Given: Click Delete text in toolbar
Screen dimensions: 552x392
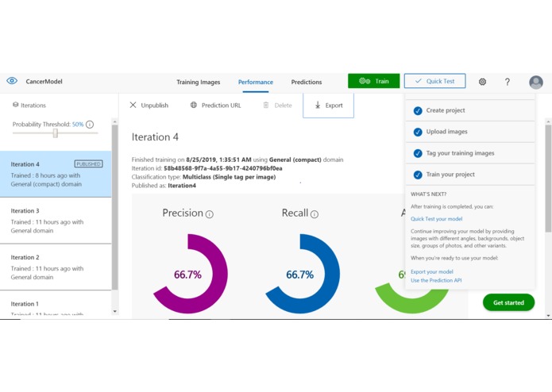Looking at the screenshot, I should [283, 105].
